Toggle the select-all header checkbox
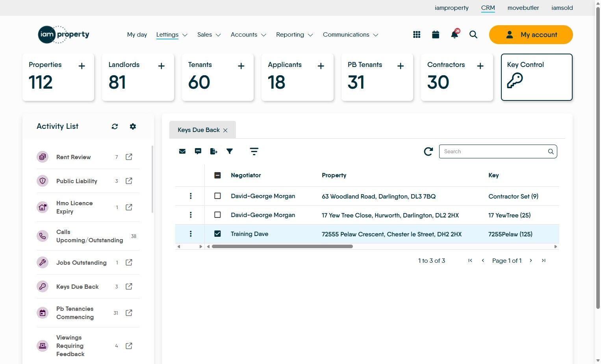 pos(217,175)
